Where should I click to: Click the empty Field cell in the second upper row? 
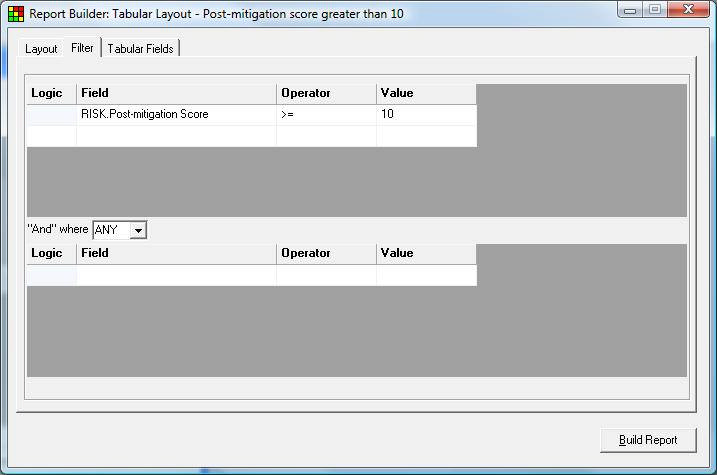[x=177, y=136]
